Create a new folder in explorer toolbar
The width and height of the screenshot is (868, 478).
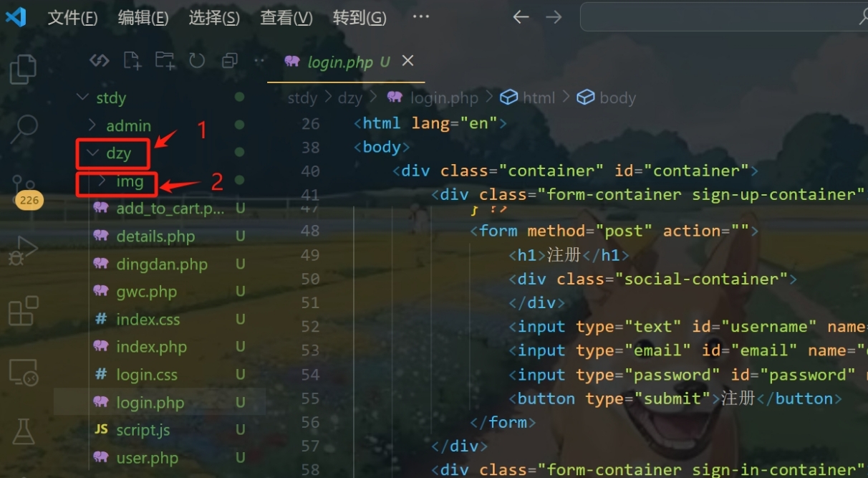[165, 61]
